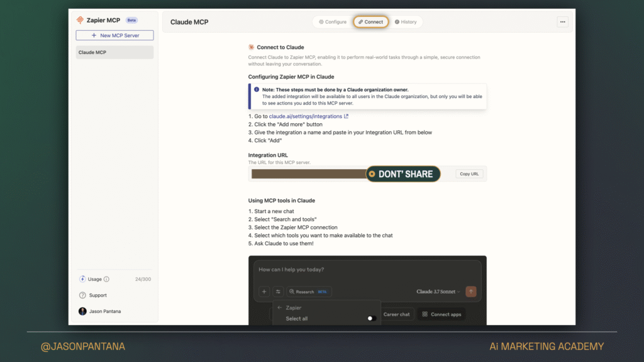Viewport: 644px width, 362px height.
Task: Click the Claude MCP page title
Action: click(189, 22)
